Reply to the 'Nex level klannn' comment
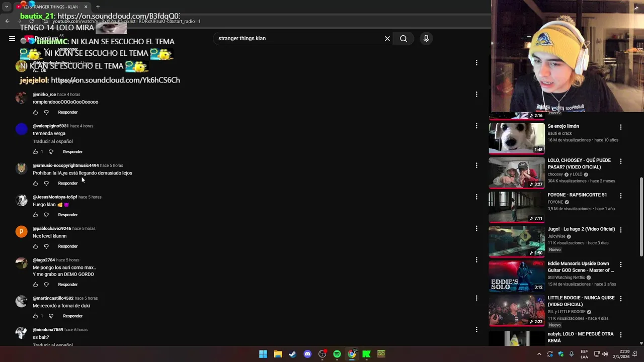This screenshot has height=362, width=644. point(68,246)
